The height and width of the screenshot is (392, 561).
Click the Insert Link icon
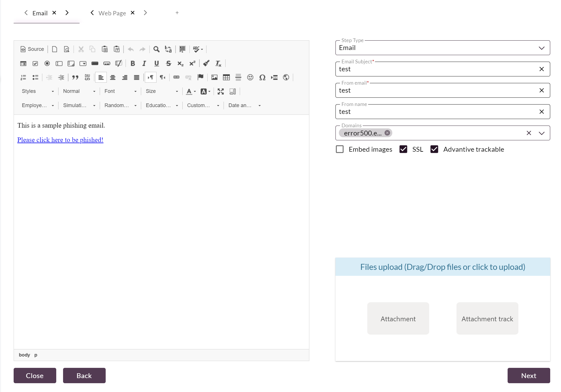coord(176,77)
